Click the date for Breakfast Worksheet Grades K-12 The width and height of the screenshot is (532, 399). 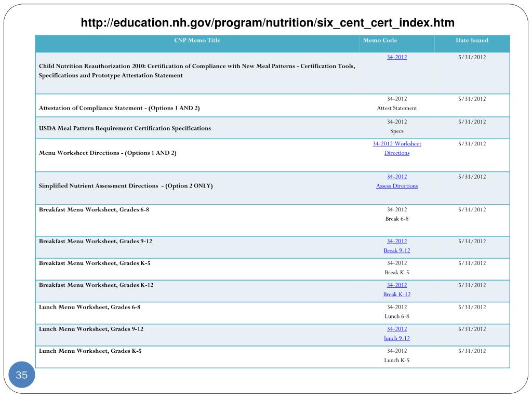(x=472, y=285)
